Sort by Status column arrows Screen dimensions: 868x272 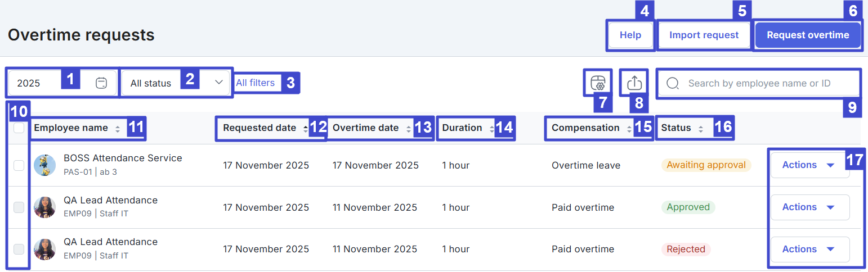click(701, 129)
